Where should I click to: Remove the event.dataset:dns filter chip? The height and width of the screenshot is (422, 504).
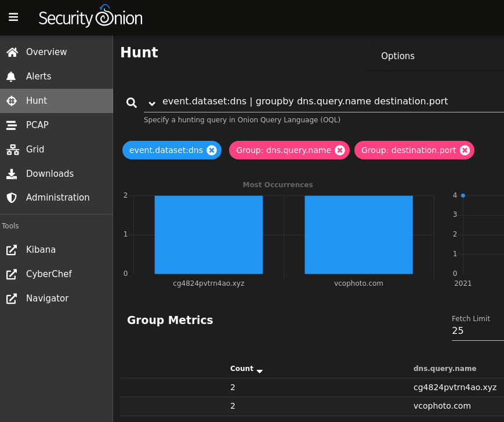212,150
